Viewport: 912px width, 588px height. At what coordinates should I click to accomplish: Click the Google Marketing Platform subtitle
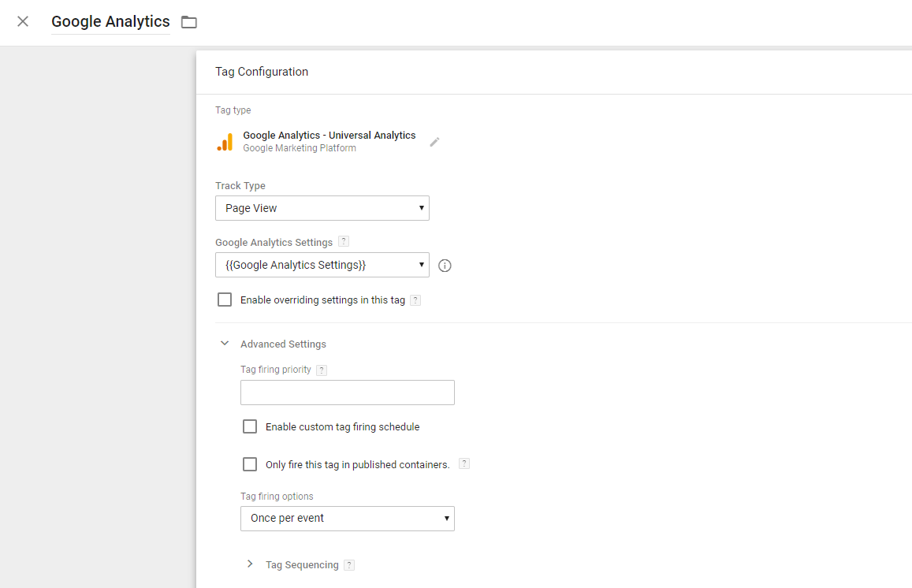300,148
